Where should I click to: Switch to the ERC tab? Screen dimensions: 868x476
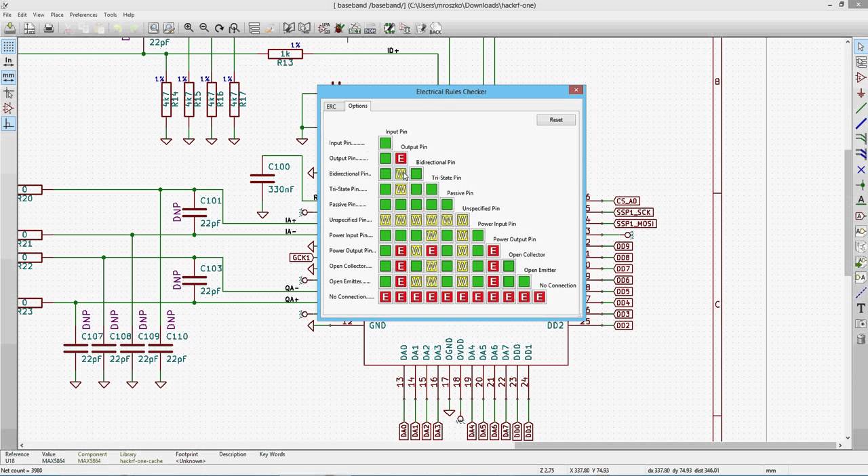tap(332, 106)
